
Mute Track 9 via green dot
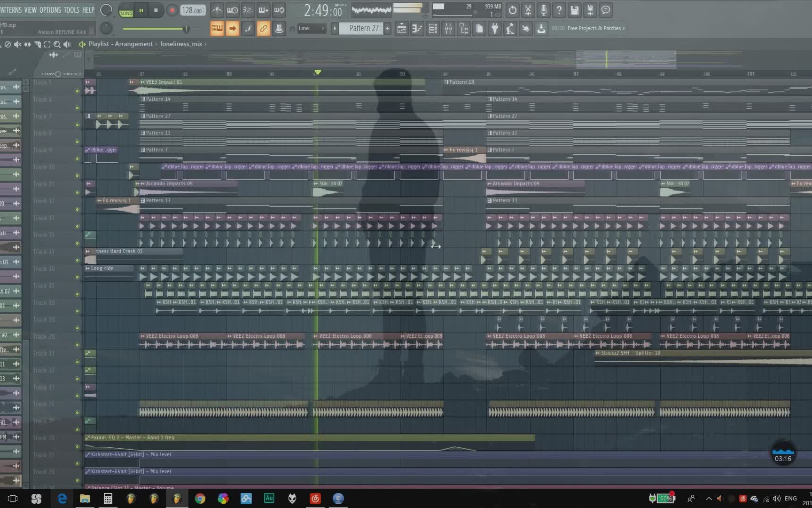[x=77, y=159]
